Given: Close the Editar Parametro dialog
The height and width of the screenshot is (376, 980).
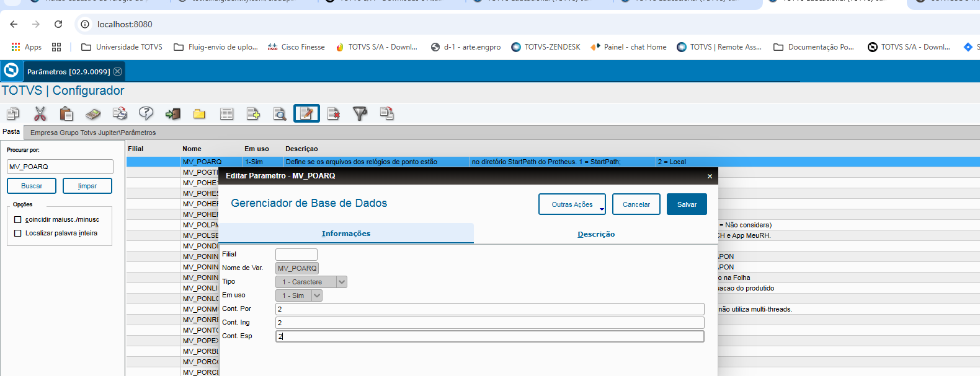Looking at the screenshot, I should [710, 176].
